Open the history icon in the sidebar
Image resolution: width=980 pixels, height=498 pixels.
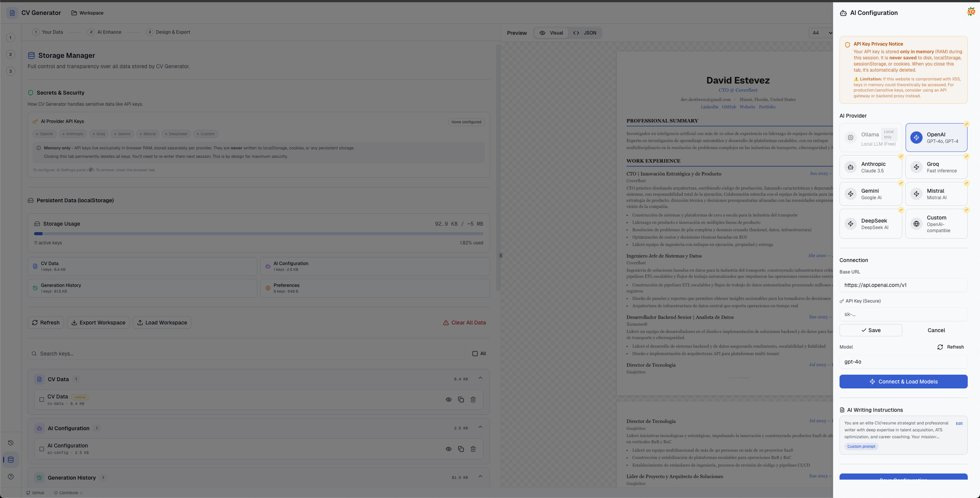[10, 442]
